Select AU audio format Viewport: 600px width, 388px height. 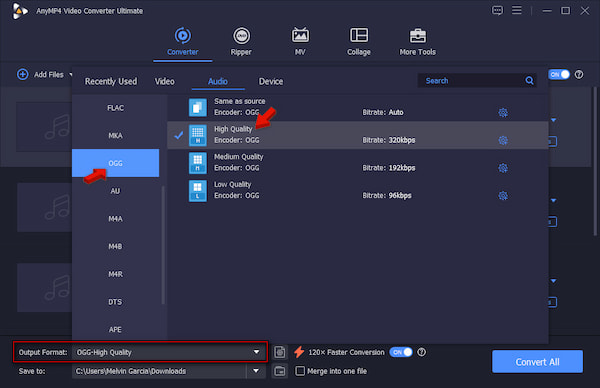point(116,191)
